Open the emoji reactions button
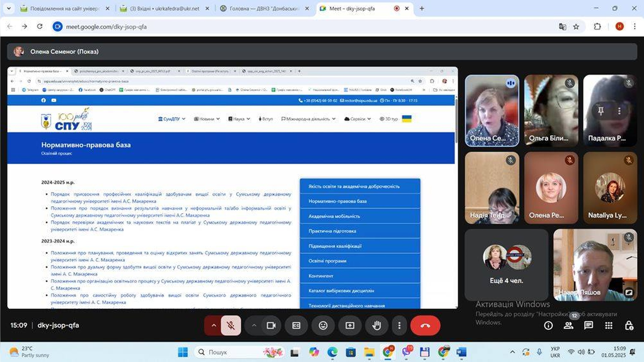This screenshot has width=644, height=362. click(323, 325)
